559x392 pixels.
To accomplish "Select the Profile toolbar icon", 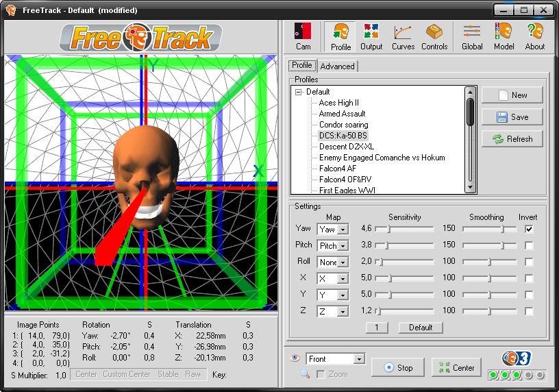I will tap(340, 37).
